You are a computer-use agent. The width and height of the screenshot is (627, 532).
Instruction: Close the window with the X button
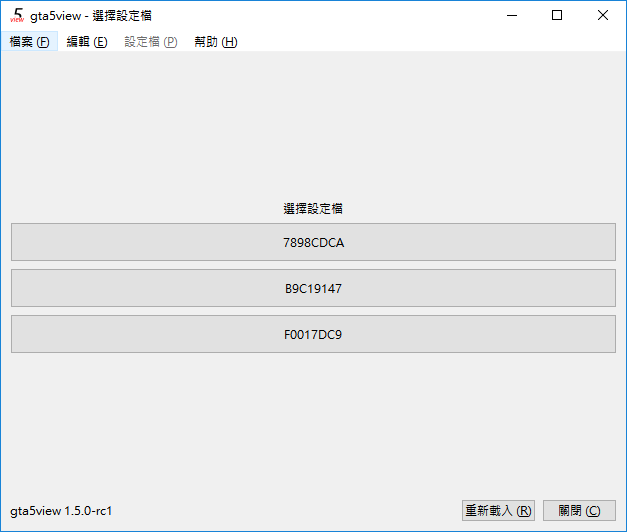(x=603, y=15)
